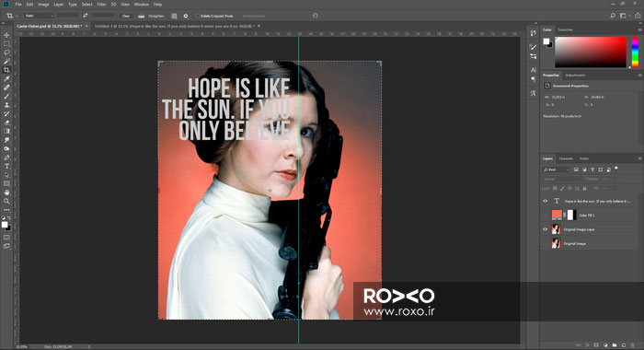644x350 pixels.
Task: Enable Delete Cropped Pixels checkbox
Action: click(x=198, y=16)
